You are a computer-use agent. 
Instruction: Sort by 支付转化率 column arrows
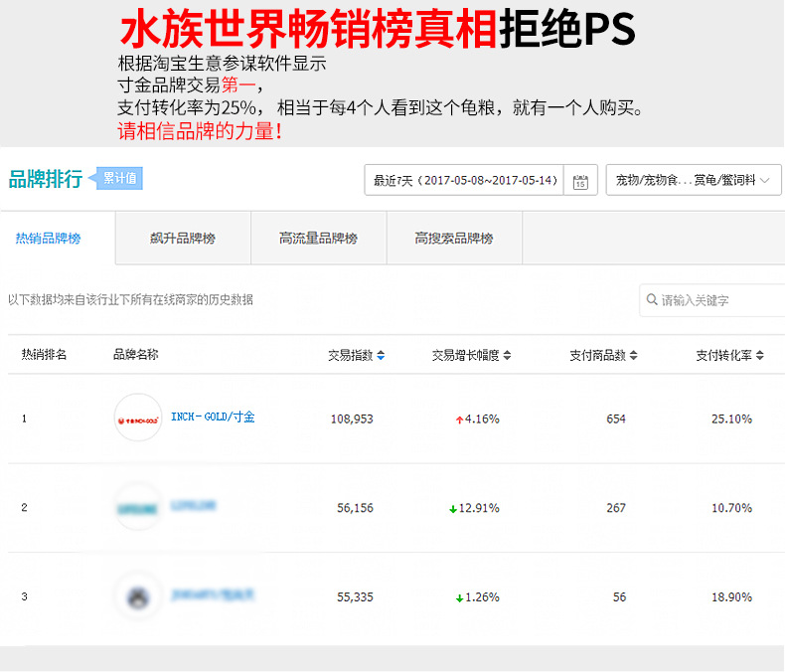point(760,355)
